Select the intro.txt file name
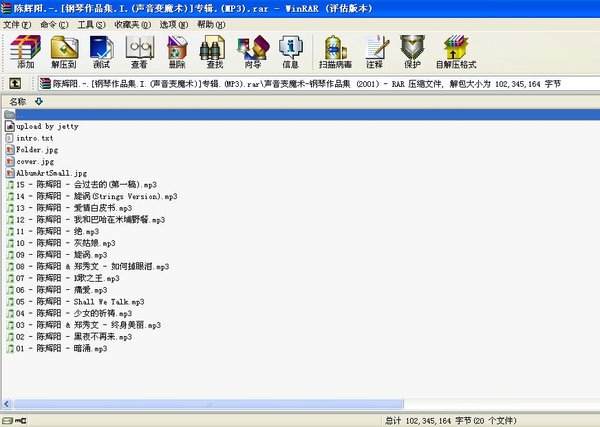 tap(35, 138)
